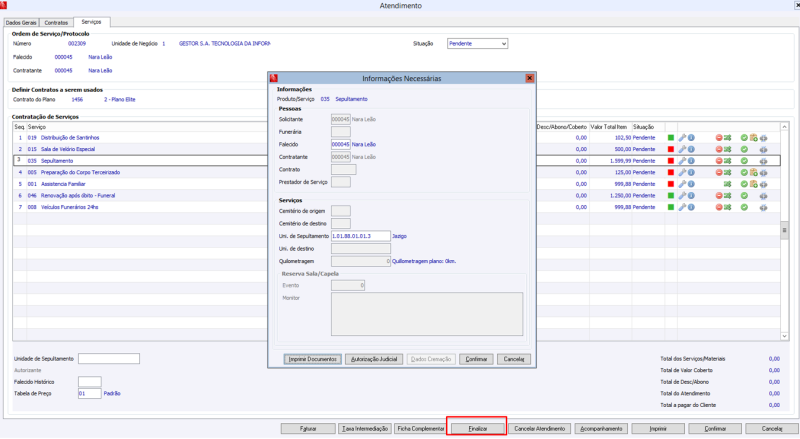Viewport: 800px width, 439px height.
Task: Confirm the Informações Necessárias dialog
Action: (x=476, y=359)
